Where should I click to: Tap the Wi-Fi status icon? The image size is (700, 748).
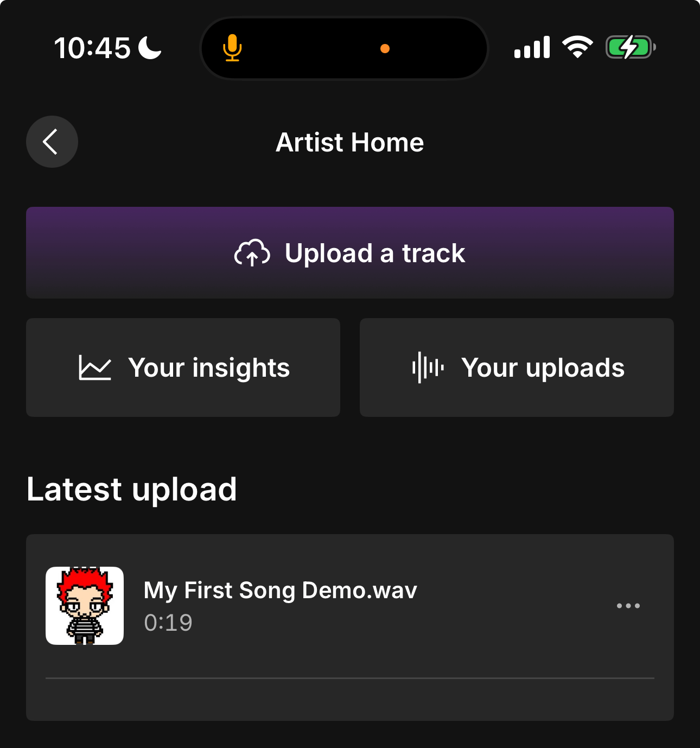point(577,47)
